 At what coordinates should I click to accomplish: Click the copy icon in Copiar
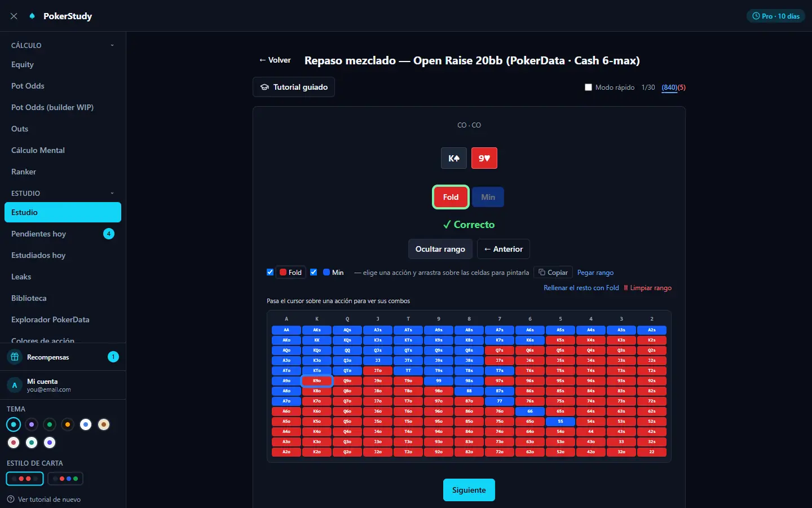pyautogui.click(x=542, y=273)
